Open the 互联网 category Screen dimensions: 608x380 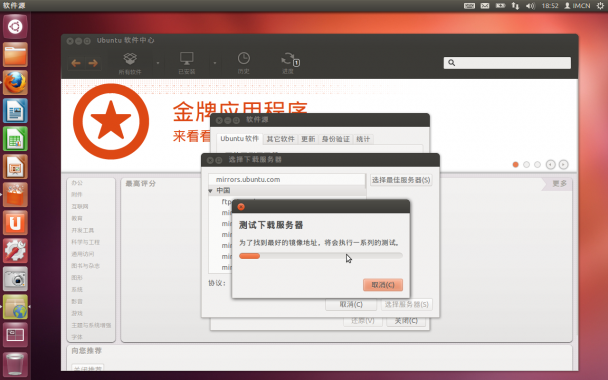coord(80,207)
